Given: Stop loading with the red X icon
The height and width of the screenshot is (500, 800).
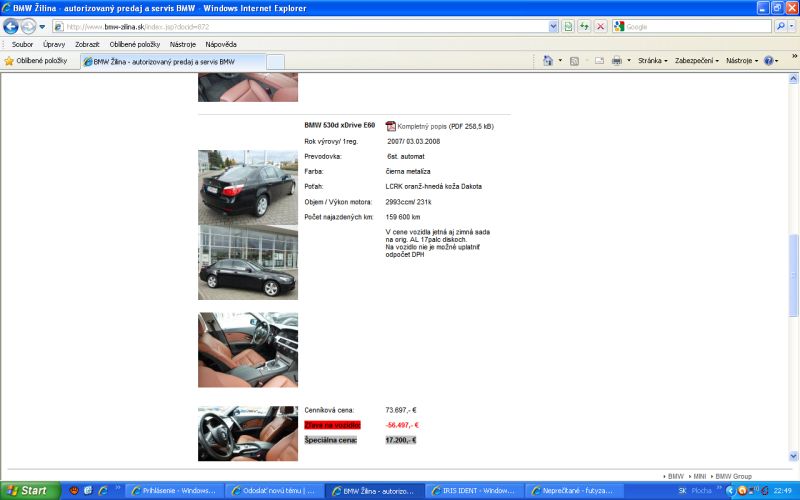Looking at the screenshot, I should (x=601, y=27).
